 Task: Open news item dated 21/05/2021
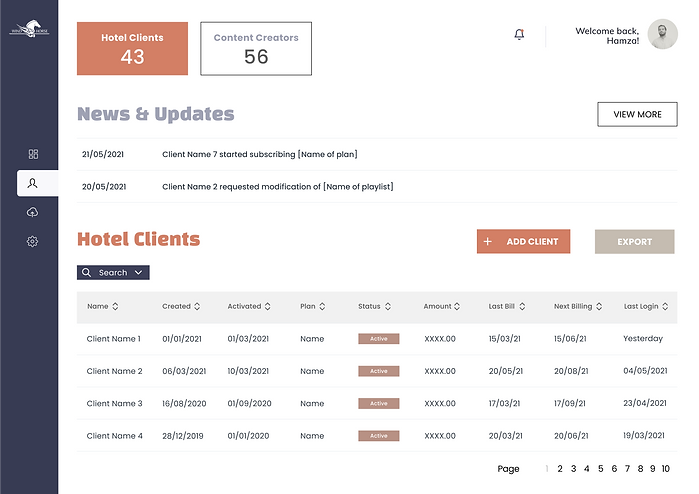point(377,154)
